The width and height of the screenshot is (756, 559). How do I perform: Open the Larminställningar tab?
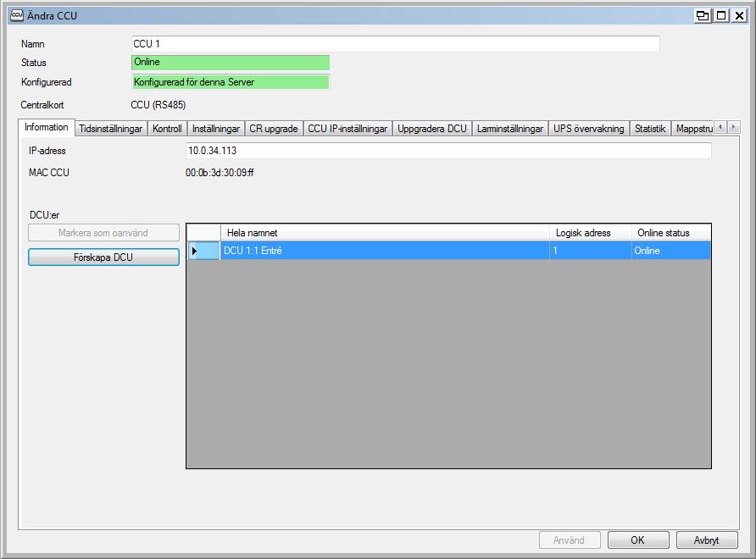510,129
